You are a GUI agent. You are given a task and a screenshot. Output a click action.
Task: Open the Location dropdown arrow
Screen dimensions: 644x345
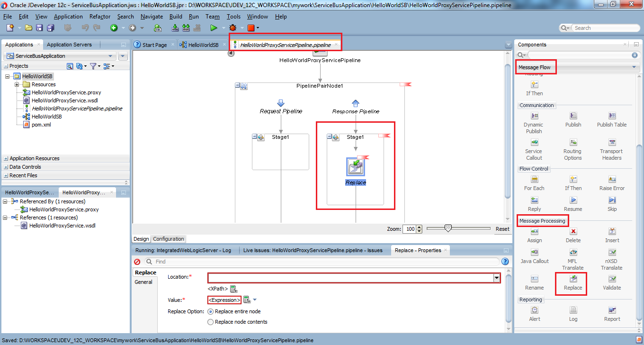click(x=496, y=278)
